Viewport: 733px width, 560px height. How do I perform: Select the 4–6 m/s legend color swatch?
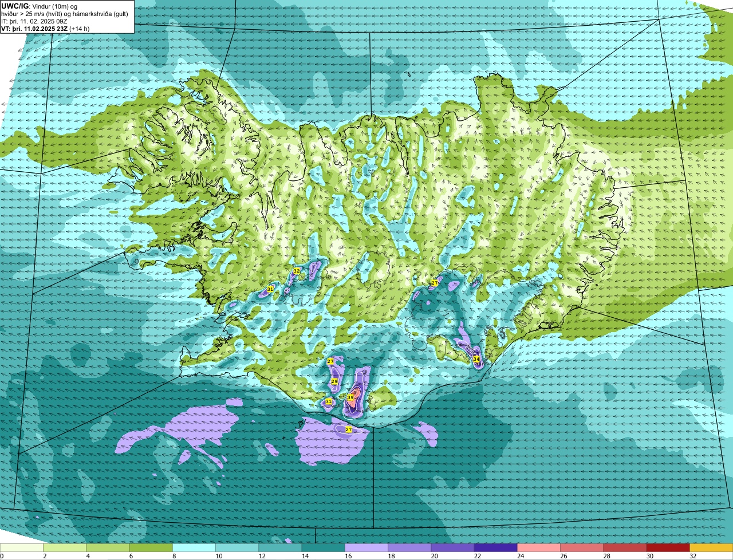point(108,547)
